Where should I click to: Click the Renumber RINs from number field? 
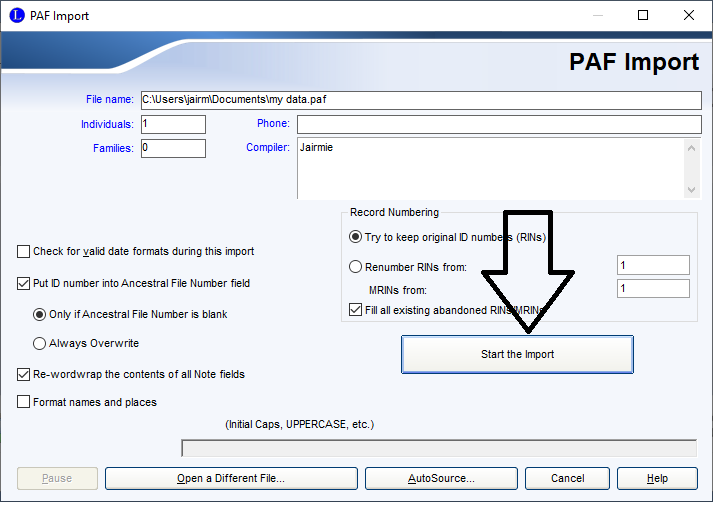pyautogui.click(x=653, y=265)
